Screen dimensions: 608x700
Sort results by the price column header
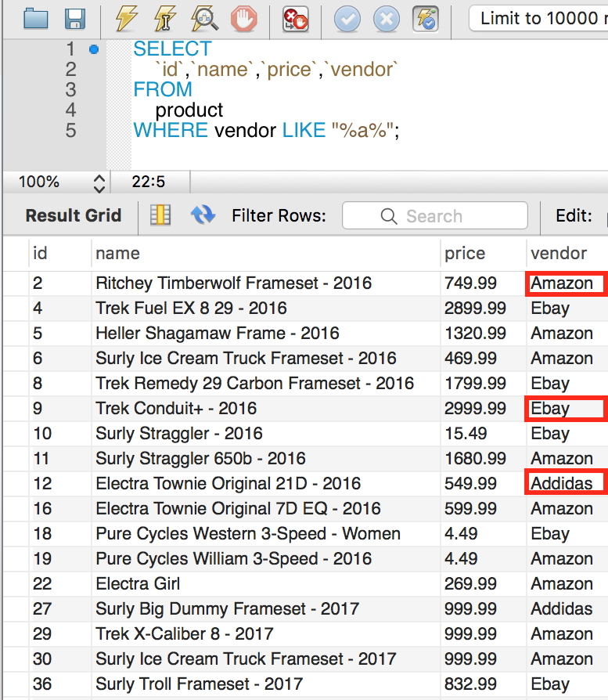click(x=464, y=253)
